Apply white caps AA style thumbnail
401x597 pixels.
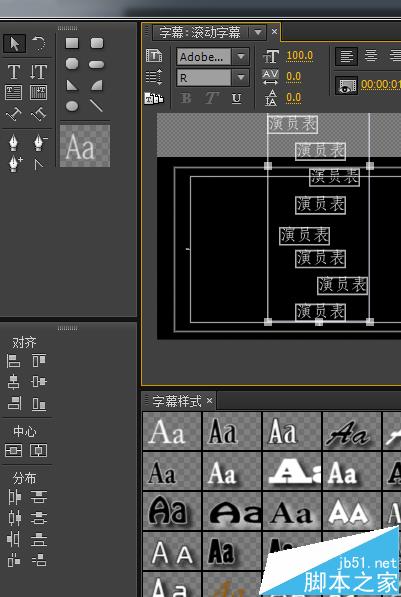point(351,511)
